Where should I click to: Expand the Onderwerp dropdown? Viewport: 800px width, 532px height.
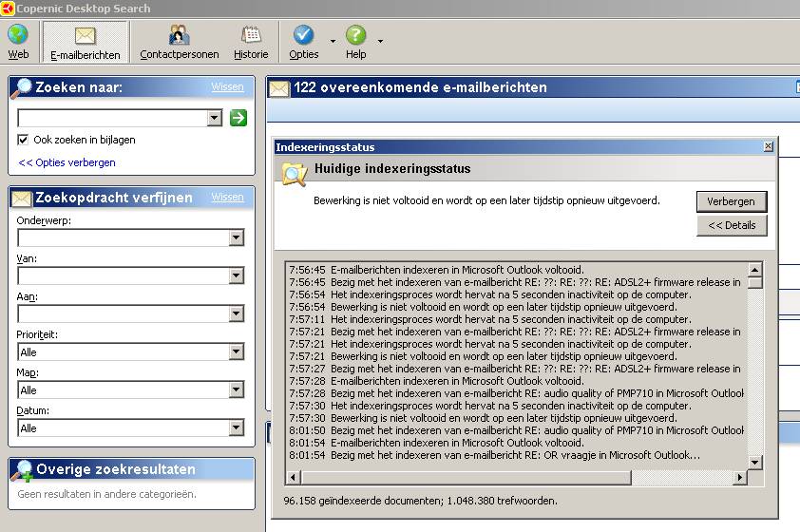(x=237, y=237)
